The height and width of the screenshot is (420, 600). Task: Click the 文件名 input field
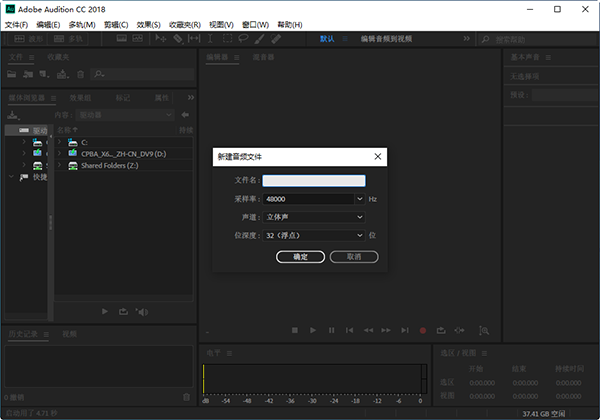click(313, 181)
